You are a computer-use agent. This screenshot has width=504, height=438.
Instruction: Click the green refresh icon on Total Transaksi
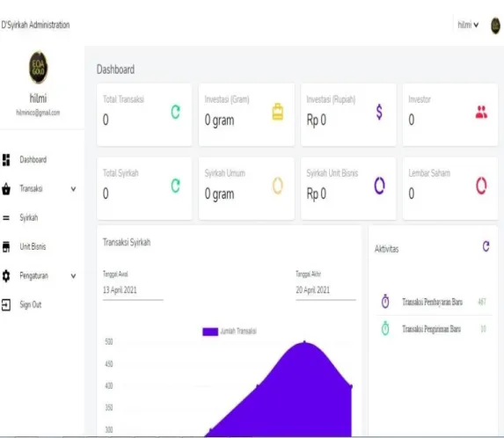coord(176,113)
